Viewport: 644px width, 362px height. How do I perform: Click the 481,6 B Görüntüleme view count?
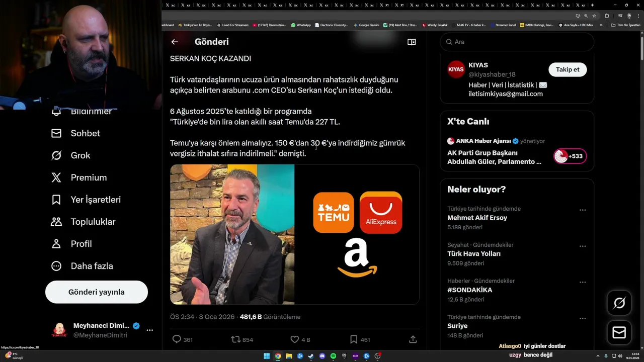tap(270, 317)
